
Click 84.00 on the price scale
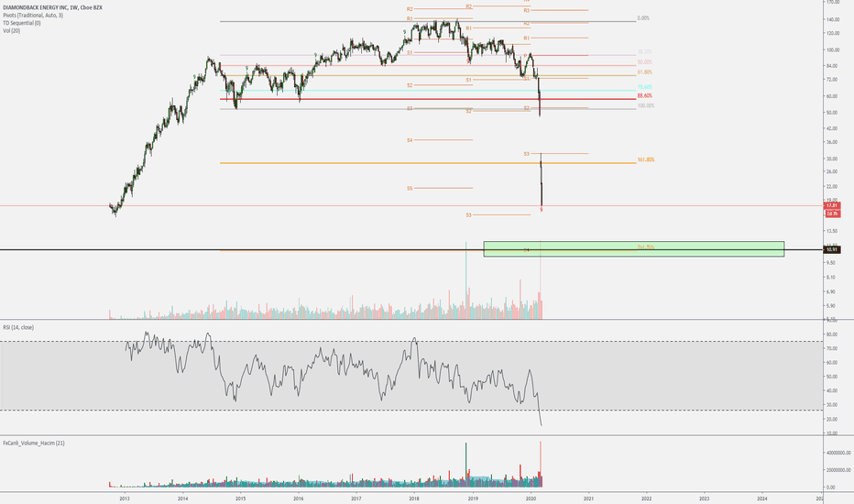pyautogui.click(x=832, y=66)
